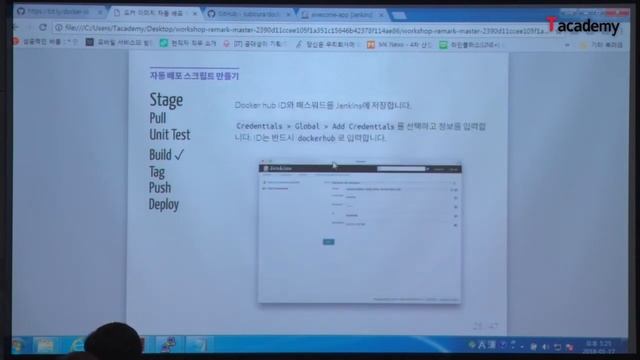Click the Stage heading on the slide
The width and height of the screenshot is (640, 360).
click(166, 100)
